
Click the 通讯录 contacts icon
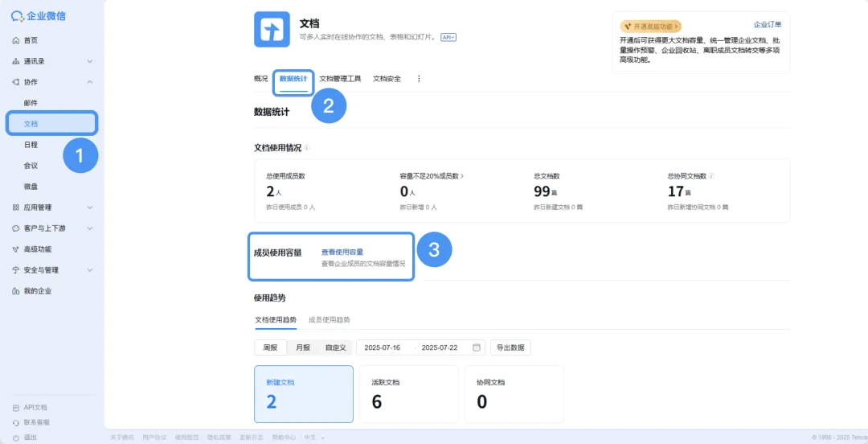click(15, 61)
